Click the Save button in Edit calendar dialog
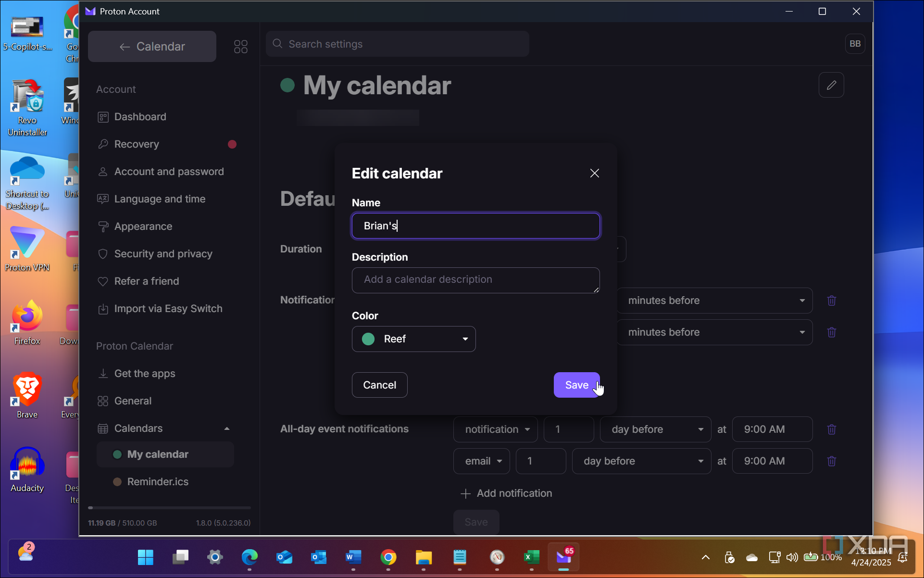The width and height of the screenshot is (924, 578). click(x=576, y=385)
